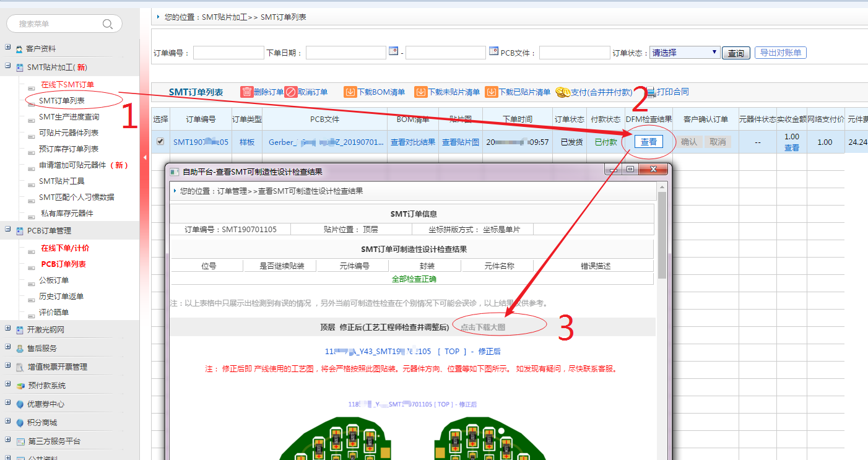Open 评价晒单 menu item
The height and width of the screenshot is (460, 868).
point(54,312)
